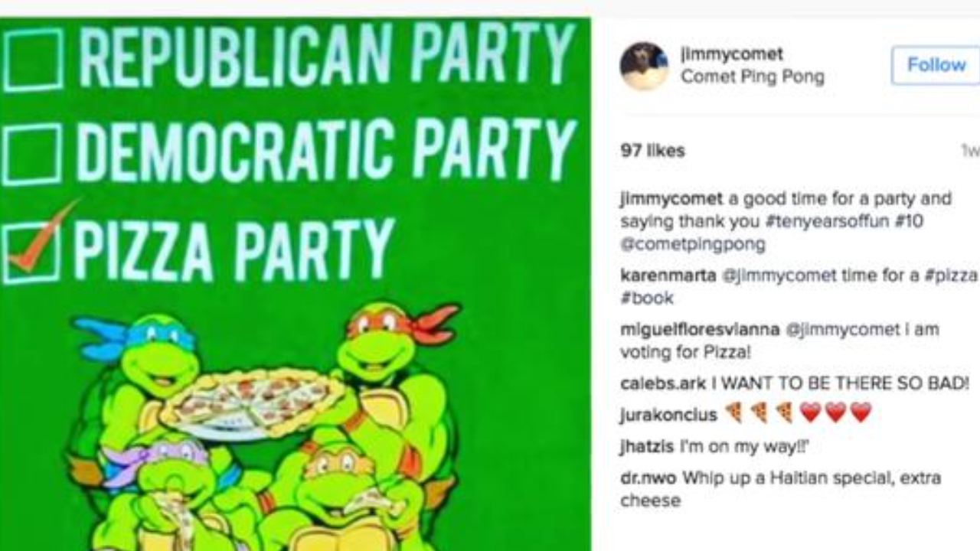
Task: Open karenmarta's profile from comment
Action: 668,275
